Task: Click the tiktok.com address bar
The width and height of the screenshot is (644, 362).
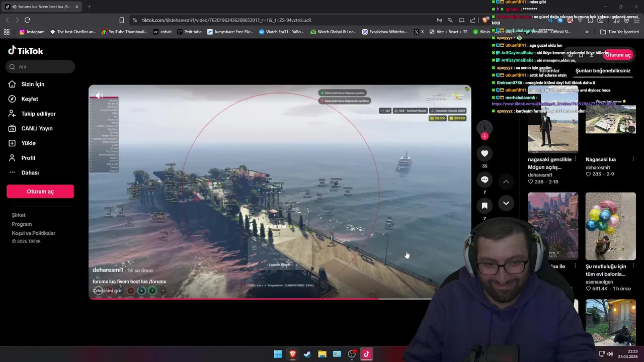Action: (x=282, y=20)
